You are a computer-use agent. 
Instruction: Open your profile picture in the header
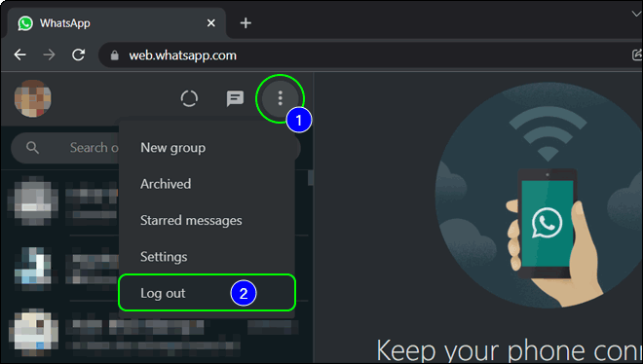tap(33, 98)
